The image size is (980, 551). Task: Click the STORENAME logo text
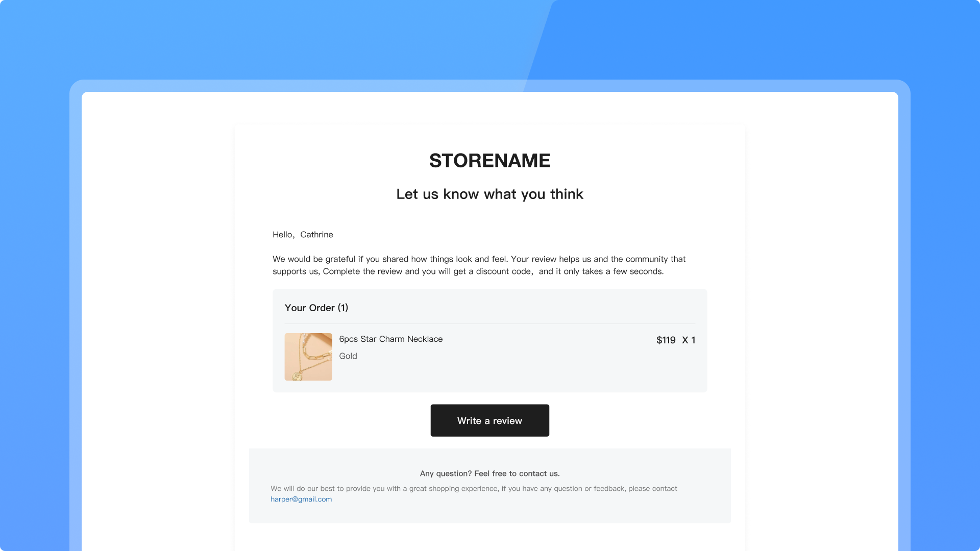pyautogui.click(x=489, y=161)
